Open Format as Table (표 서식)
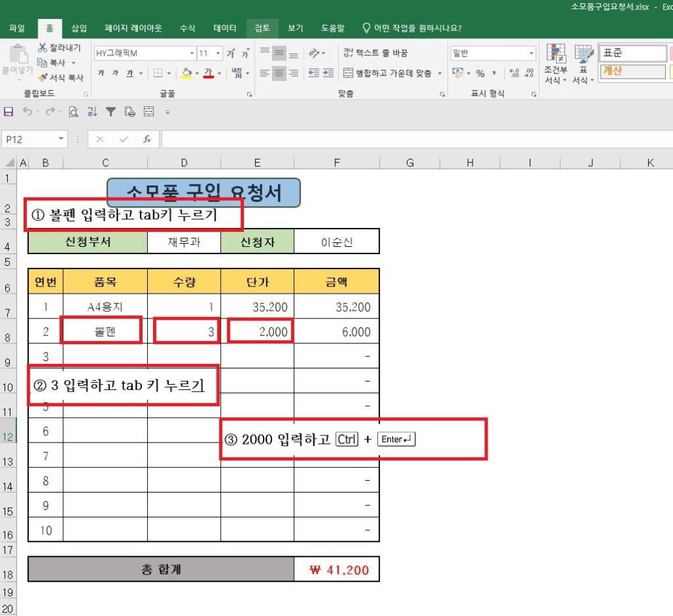 [584, 64]
